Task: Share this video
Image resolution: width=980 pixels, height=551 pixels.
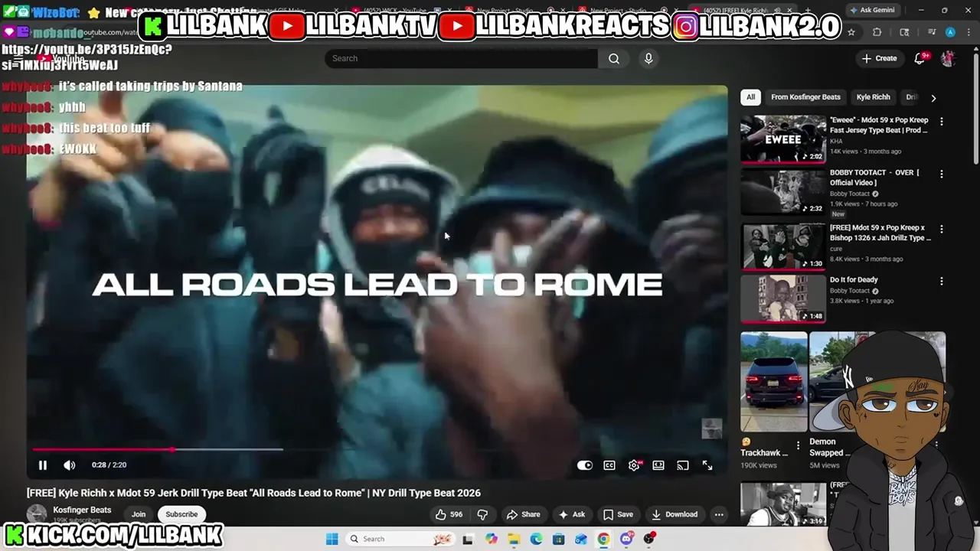Action: (x=524, y=514)
